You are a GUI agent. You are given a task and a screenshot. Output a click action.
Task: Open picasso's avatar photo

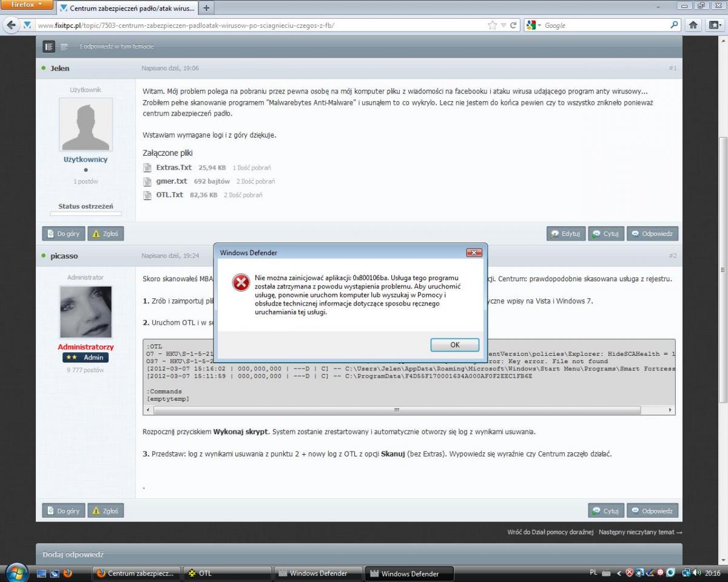pos(86,312)
